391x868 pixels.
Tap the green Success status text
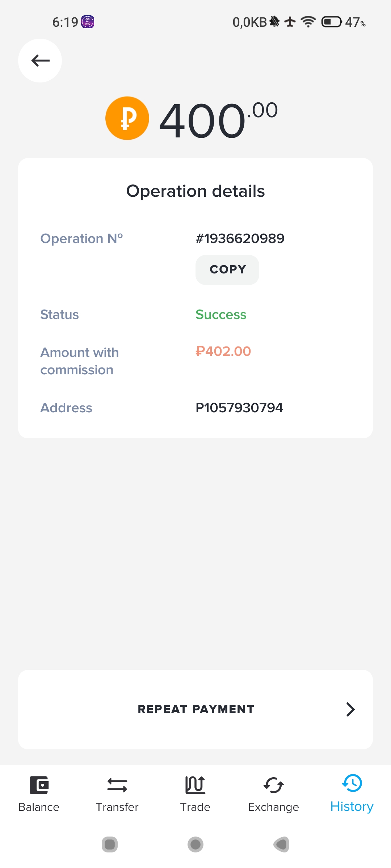(221, 315)
